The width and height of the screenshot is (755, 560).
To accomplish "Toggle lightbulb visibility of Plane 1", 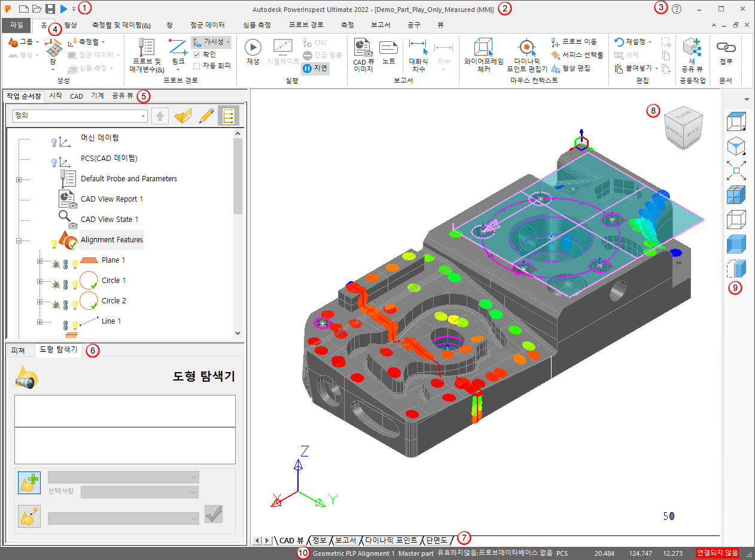I will click(x=75, y=264).
